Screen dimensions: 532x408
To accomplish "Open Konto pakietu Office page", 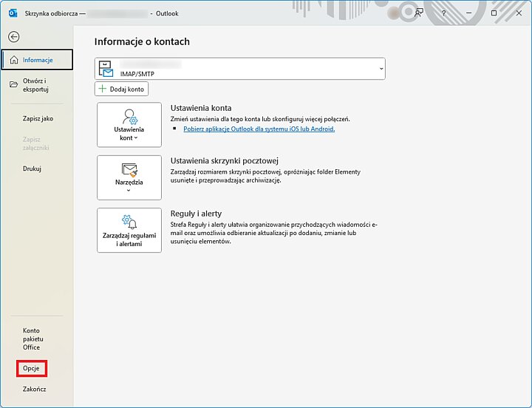I will tap(33, 339).
